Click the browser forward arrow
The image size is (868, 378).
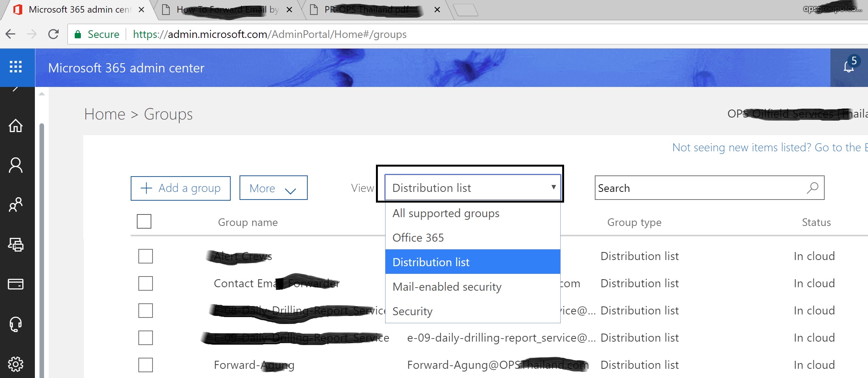(x=32, y=34)
